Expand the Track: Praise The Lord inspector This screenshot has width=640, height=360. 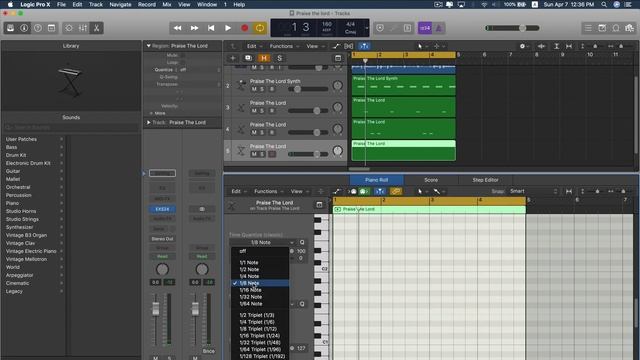pyautogui.click(x=149, y=122)
